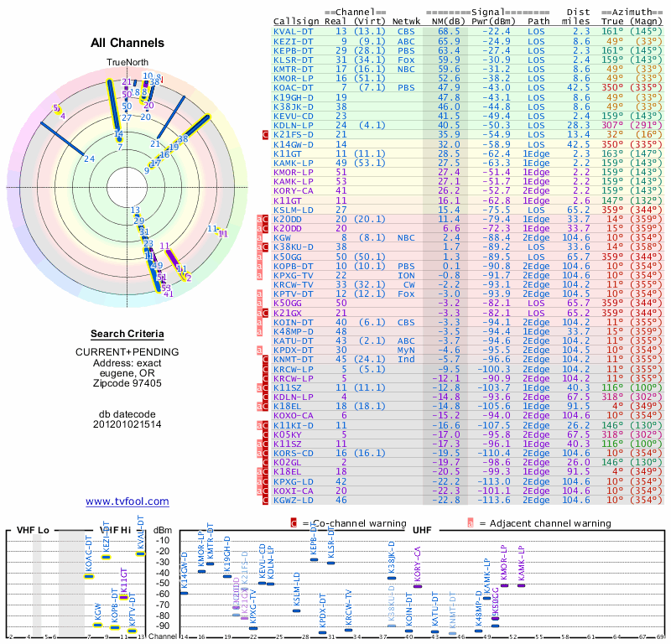Click the Netwk column header
Image resolution: width=671 pixels, height=644 pixels.
pos(406,21)
